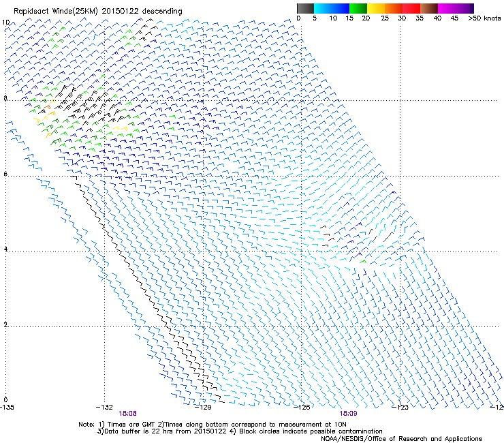Click the cyan-blue 5-15 knots color band
Screen dimensions: 504x443
click(x=332, y=8)
